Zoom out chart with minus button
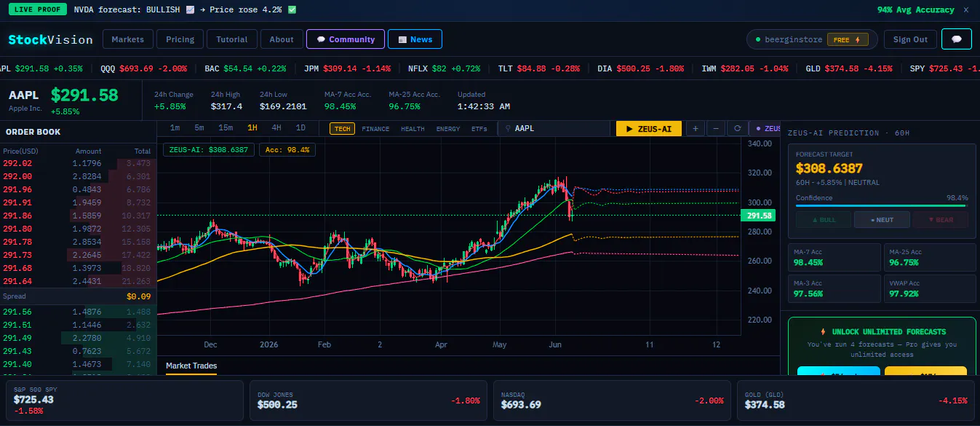Image resolution: width=980 pixels, height=426 pixels. click(716, 128)
